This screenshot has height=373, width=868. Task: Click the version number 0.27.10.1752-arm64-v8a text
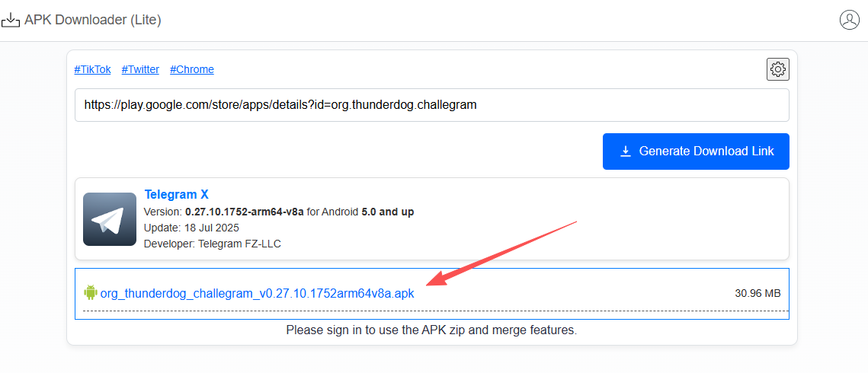tap(244, 212)
